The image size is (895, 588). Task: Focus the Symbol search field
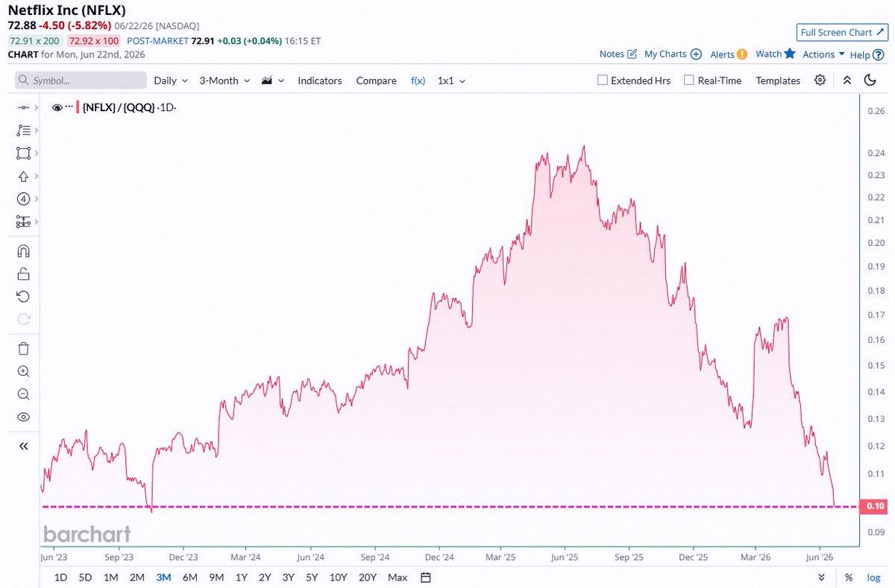(x=81, y=80)
